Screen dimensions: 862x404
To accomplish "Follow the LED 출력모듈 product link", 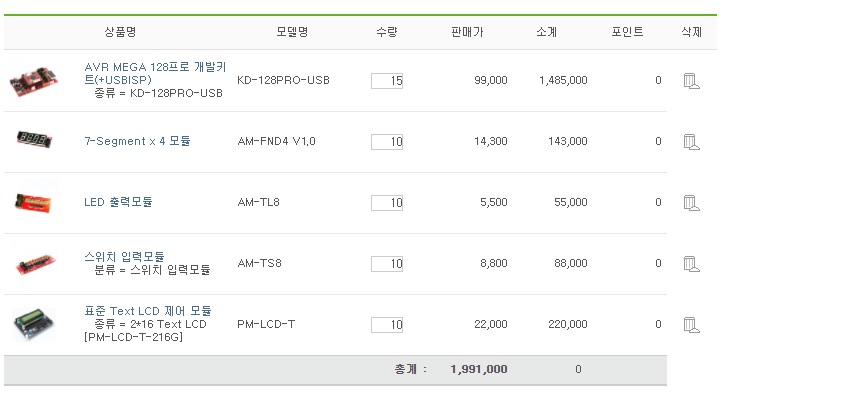I will pyautogui.click(x=118, y=202).
